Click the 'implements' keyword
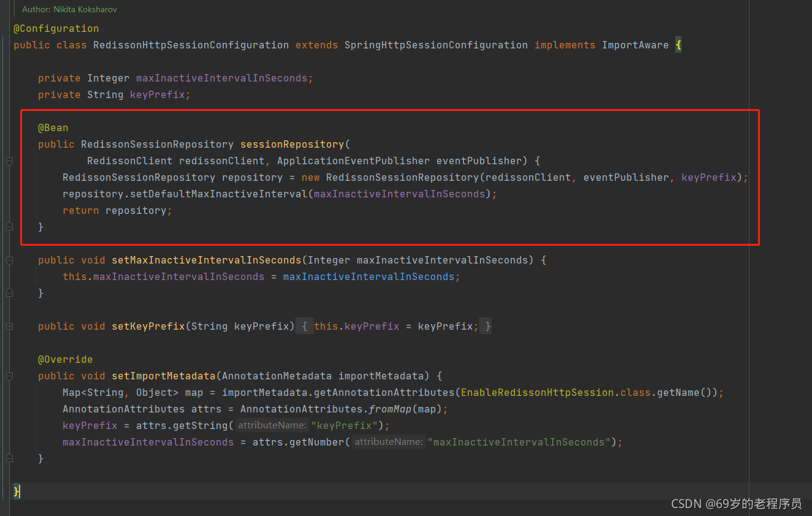 pyautogui.click(x=565, y=45)
